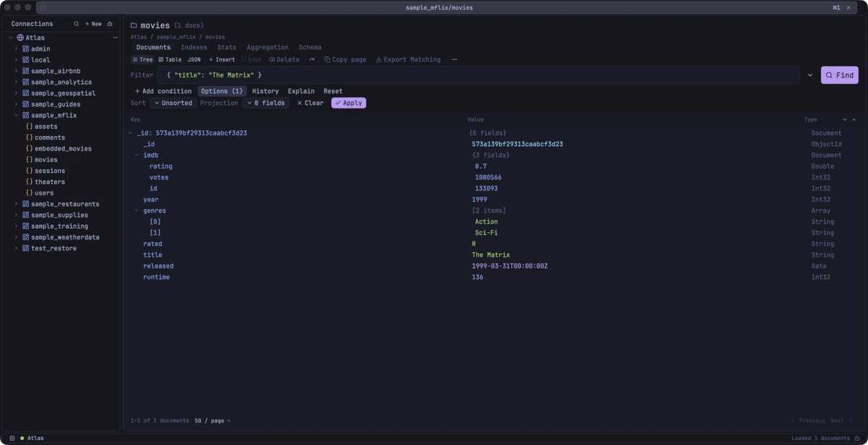
Task: Open the filter history dropdown chevron
Action: [x=810, y=75]
